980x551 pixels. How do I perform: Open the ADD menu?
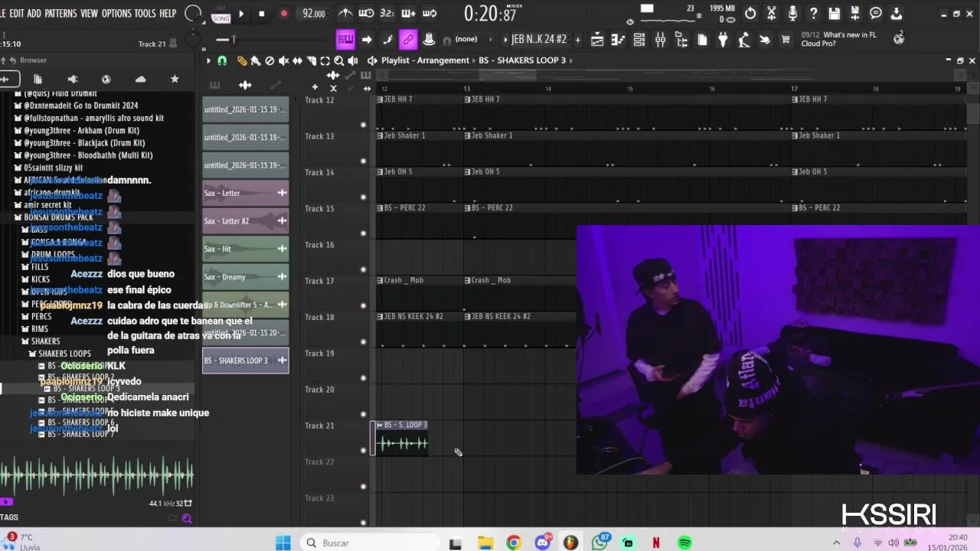(34, 14)
